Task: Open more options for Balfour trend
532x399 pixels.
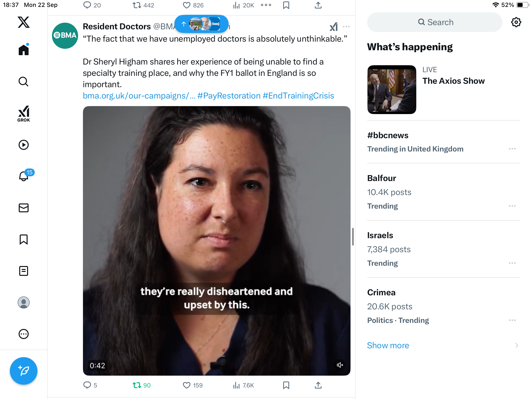Action: [x=512, y=206]
